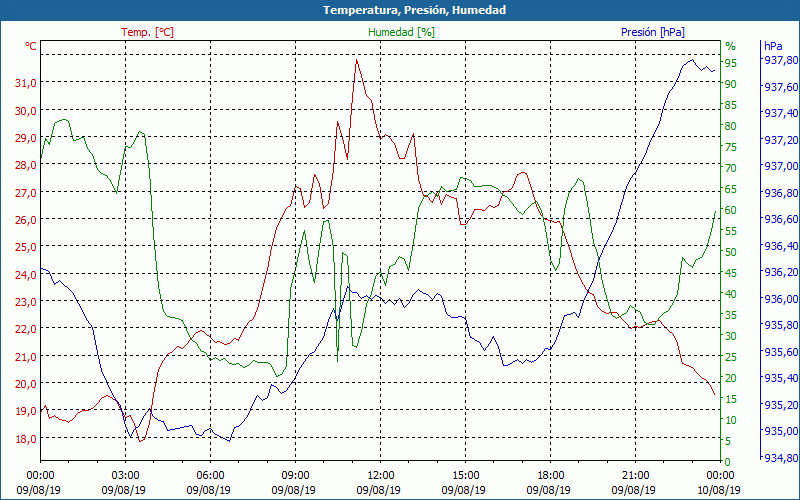Click the '29,0' temperature axis value
Screen dimensions: 800x500
tap(26, 138)
